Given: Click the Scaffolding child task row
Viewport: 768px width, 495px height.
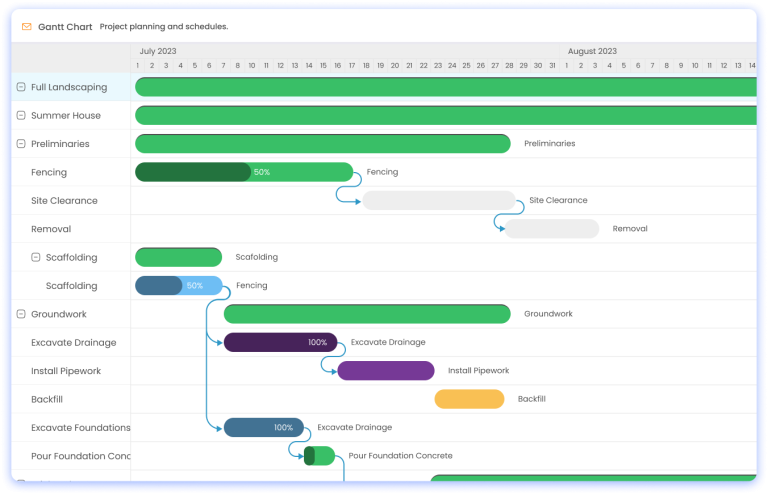Looking at the screenshot, I should [71, 286].
